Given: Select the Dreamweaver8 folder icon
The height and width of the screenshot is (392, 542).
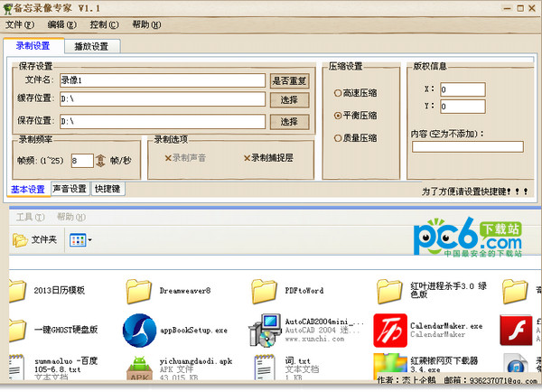Looking at the screenshot, I should (x=138, y=292).
